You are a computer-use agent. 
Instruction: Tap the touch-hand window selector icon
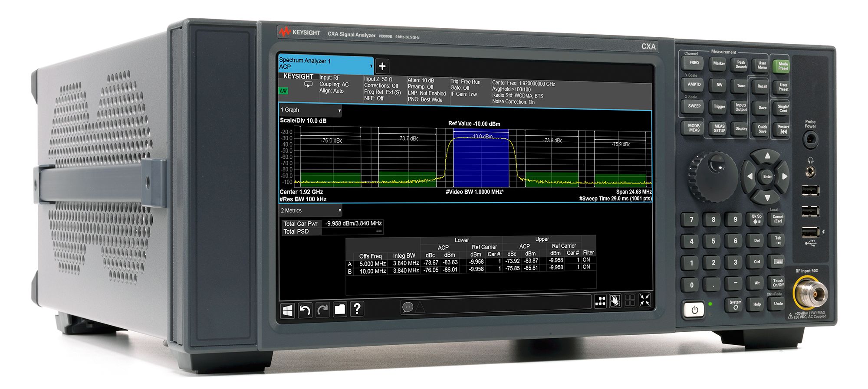click(x=615, y=301)
